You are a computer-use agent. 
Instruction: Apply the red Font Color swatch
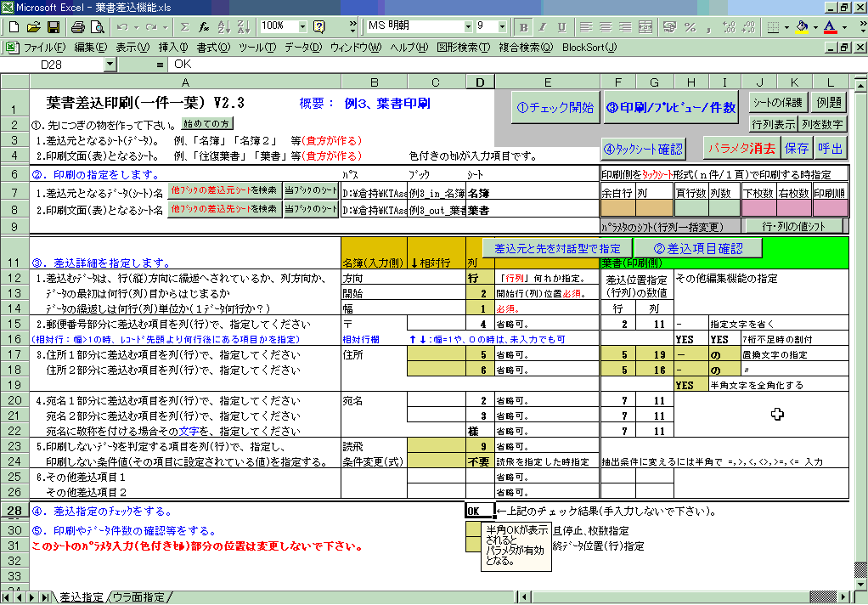830,26
